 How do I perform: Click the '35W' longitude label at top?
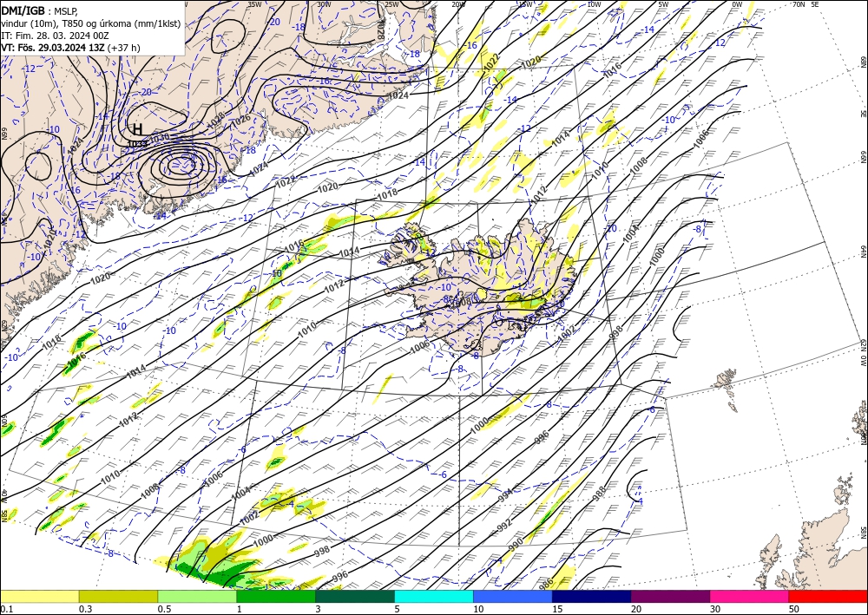[x=254, y=4]
